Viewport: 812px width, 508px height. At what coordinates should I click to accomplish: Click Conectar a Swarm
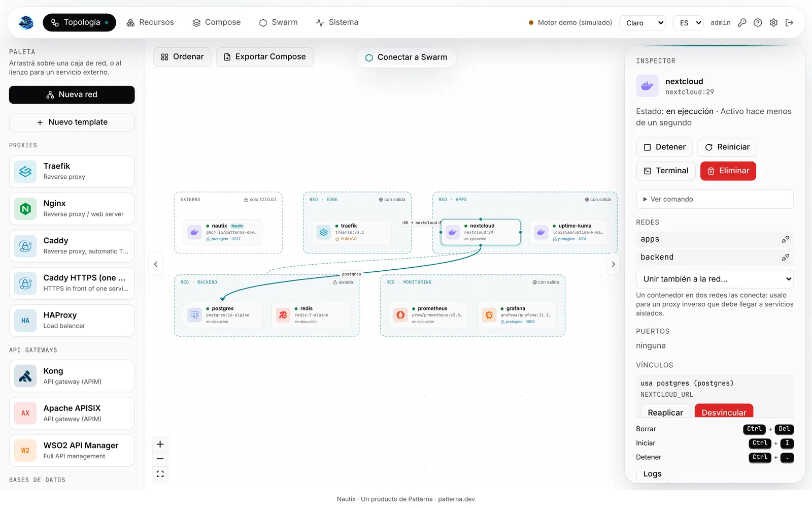click(406, 57)
